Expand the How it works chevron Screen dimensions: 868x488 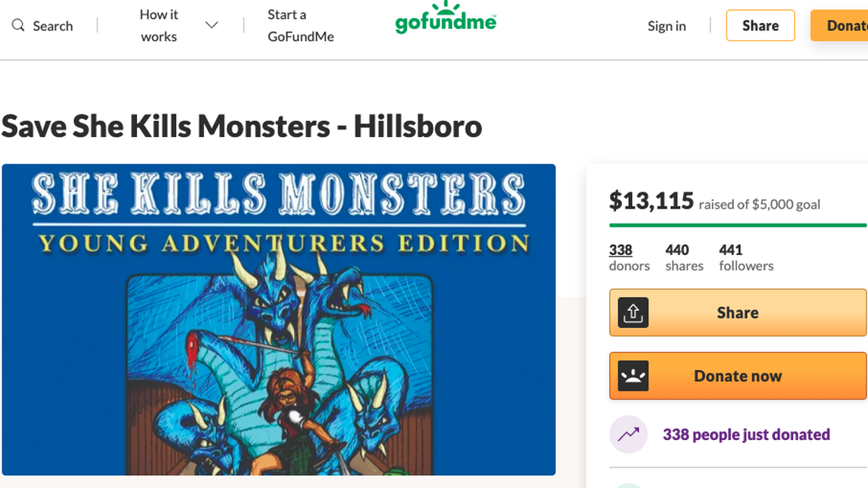pos(211,24)
